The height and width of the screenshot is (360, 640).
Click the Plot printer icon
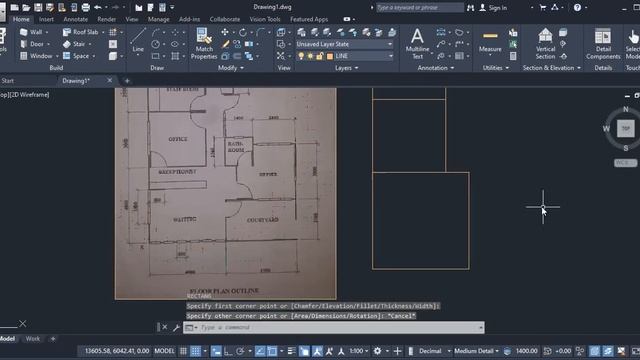[x=86, y=7]
